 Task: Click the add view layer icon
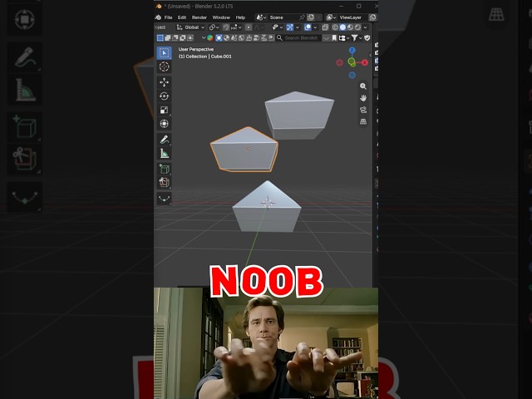[372, 17]
